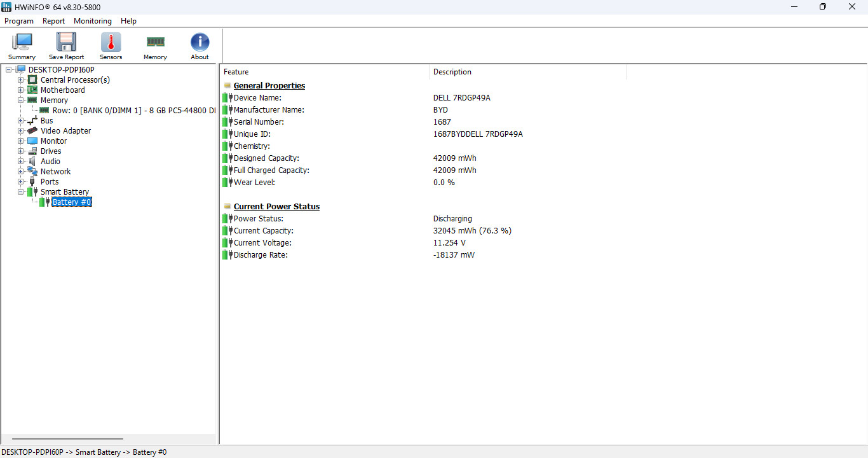Collapse the DESKTOP-PDPI60P root node
868x458 pixels.
(9, 70)
